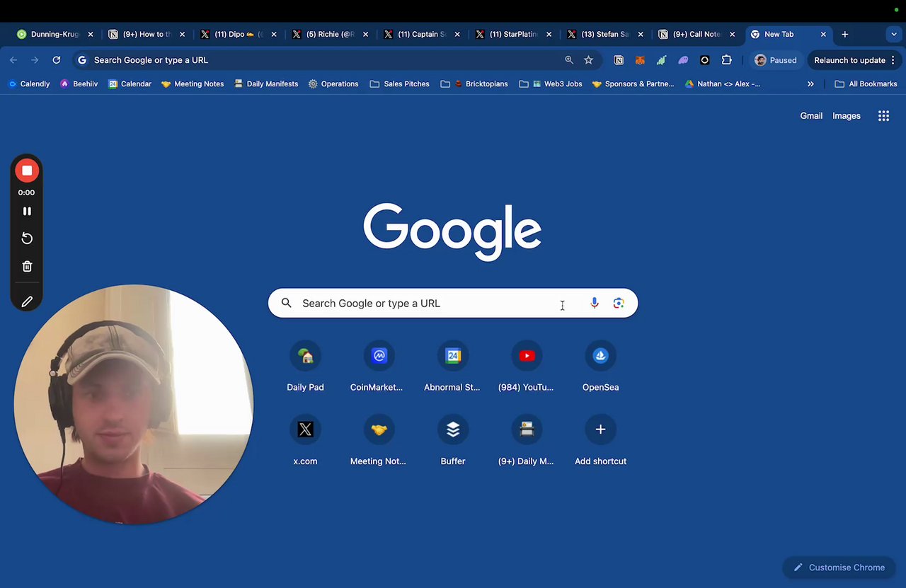Open the Beehiiv bookmark
This screenshot has width=906, height=588.
tap(79, 83)
